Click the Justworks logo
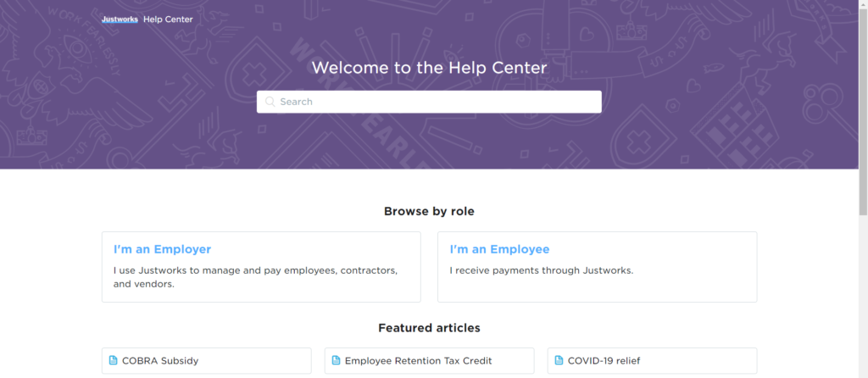The height and width of the screenshot is (378, 868). 120,19
